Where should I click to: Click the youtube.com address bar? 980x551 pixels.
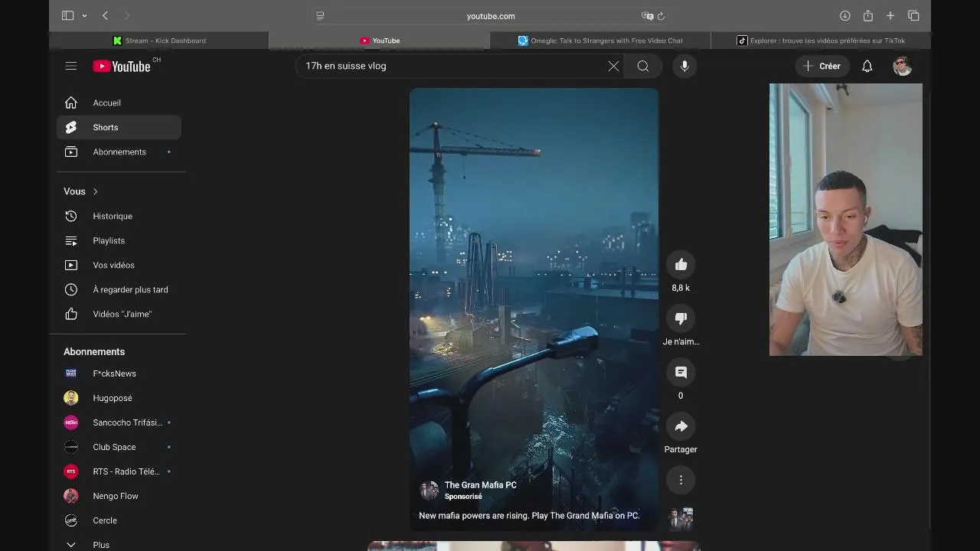(x=491, y=15)
